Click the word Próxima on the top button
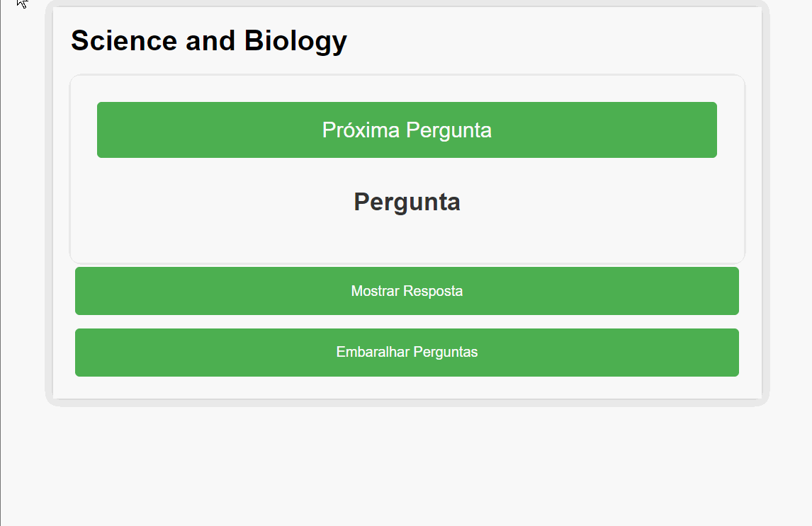Image resolution: width=812 pixels, height=526 pixels. tap(361, 130)
